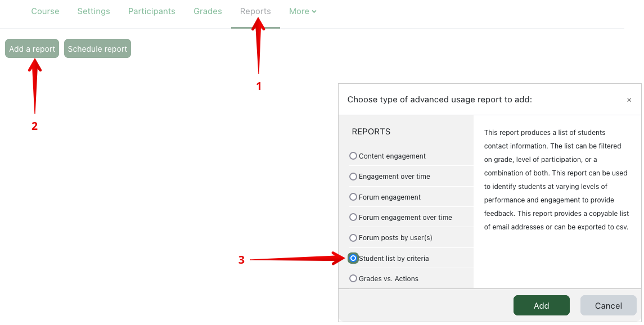Switch to the Settings tab
The width and height of the screenshot is (644, 325).
(93, 11)
